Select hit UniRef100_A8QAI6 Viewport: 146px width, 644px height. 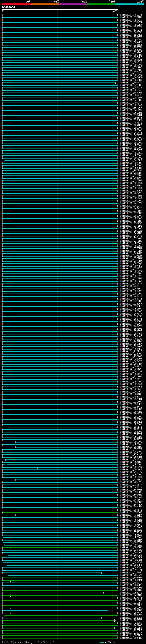coord(131,299)
